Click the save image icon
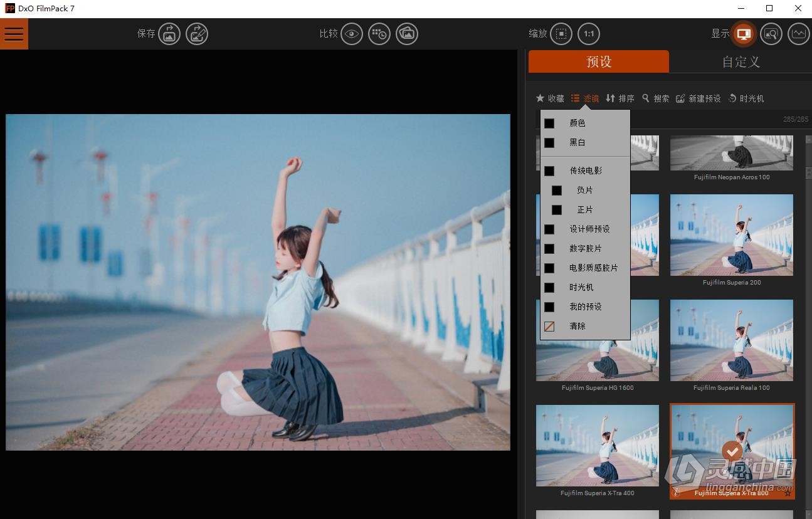Screen dimensions: 812x519 point(169,34)
